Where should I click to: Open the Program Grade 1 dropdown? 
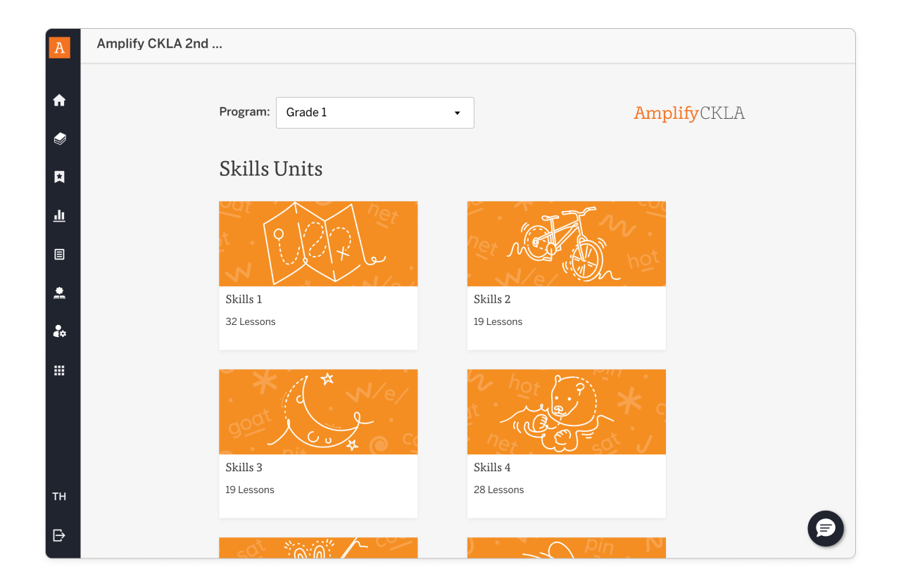click(x=374, y=113)
